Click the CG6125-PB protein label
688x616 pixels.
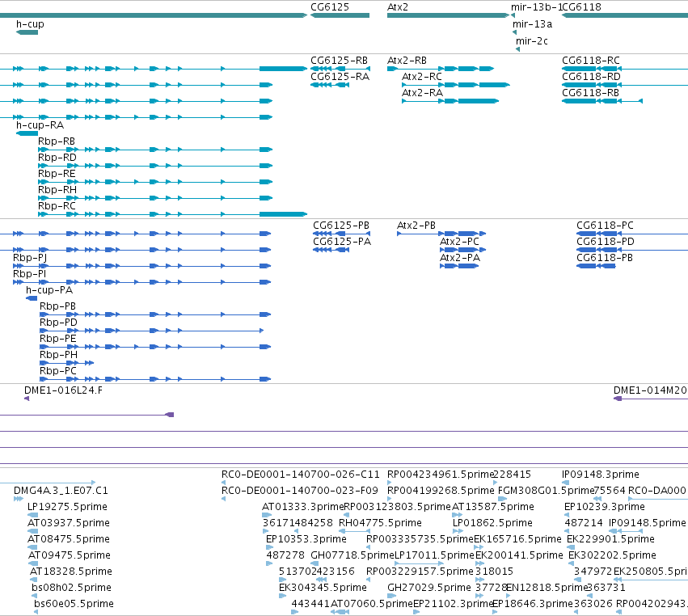click(x=341, y=226)
